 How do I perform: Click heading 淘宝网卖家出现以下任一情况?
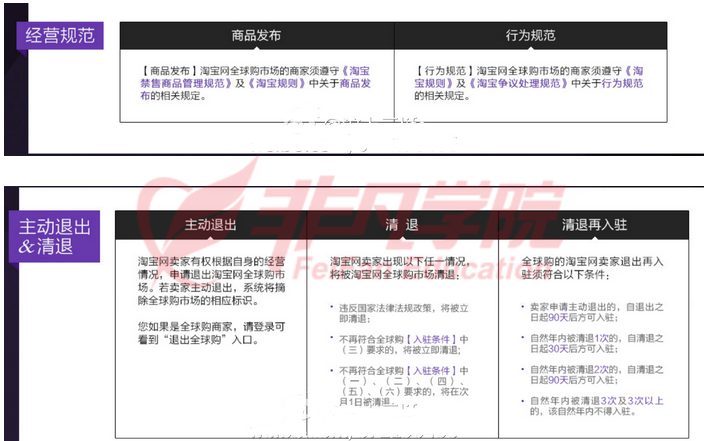coord(400,261)
